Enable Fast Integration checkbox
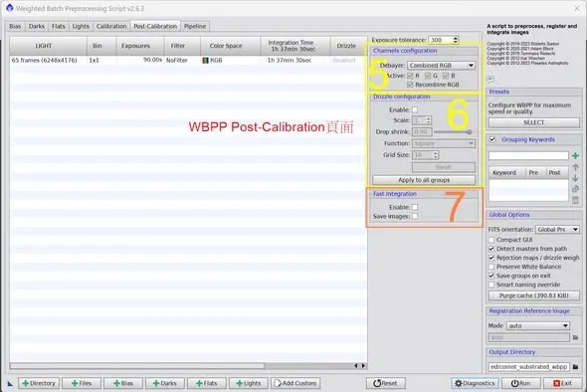The height and width of the screenshot is (392, 587). click(415, 207)
